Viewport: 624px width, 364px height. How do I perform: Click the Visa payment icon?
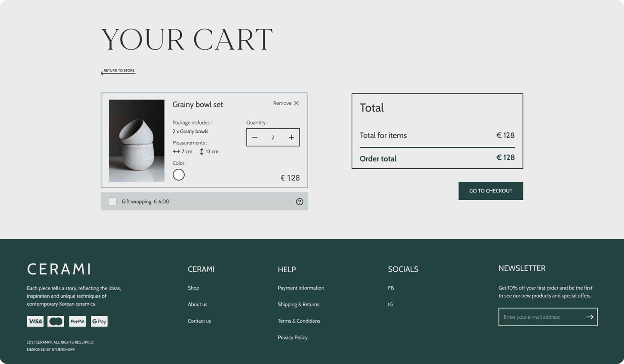pyautogui.click(x=35, y=321)
